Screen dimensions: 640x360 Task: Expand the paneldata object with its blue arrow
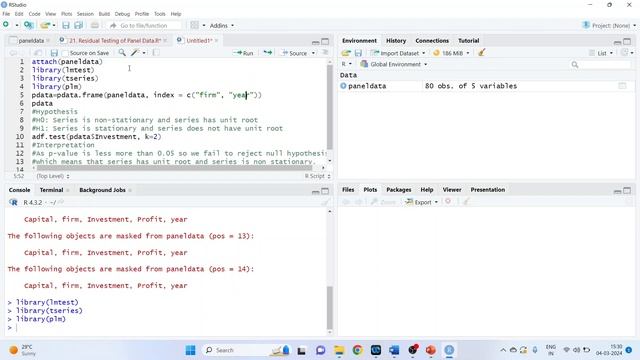coord(343,86)
